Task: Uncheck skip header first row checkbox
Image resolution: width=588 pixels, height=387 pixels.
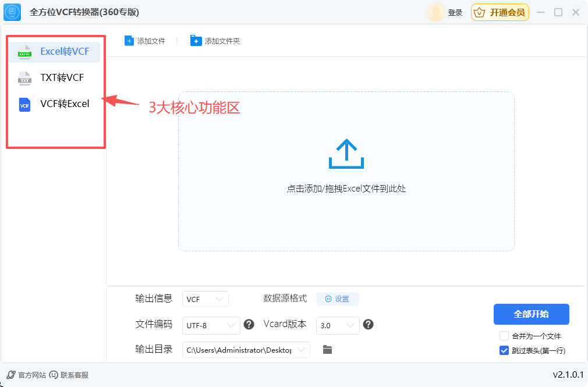Action: pyautogui.click(x=504, y=350)
